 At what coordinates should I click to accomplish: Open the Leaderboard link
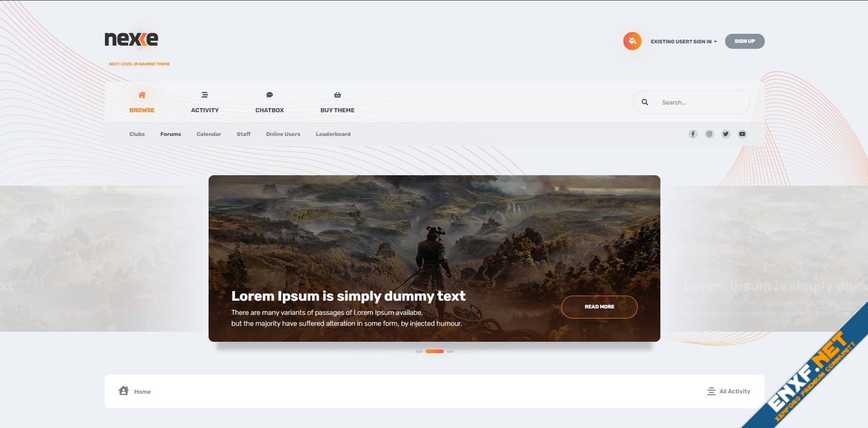[333, 134]
